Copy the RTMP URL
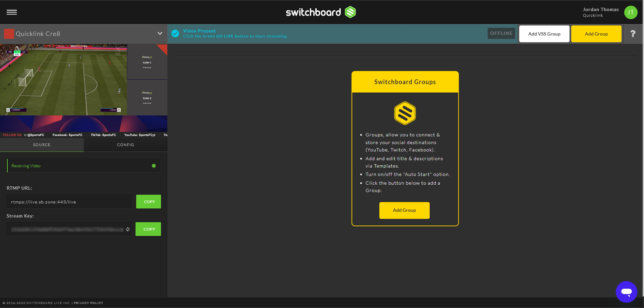Viewport: 644px width, 308px height. 149,202
